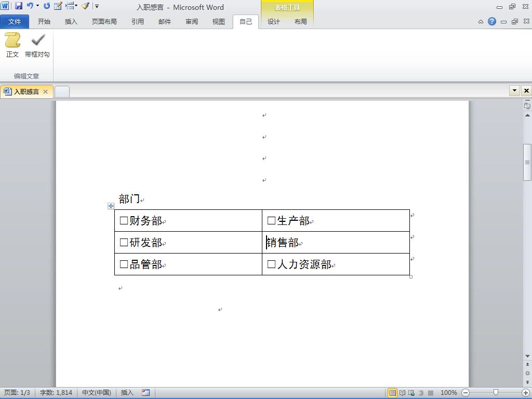532x399 pixels.
Task: Open the table tools 设计 tab
Action: tap(273, 22)
